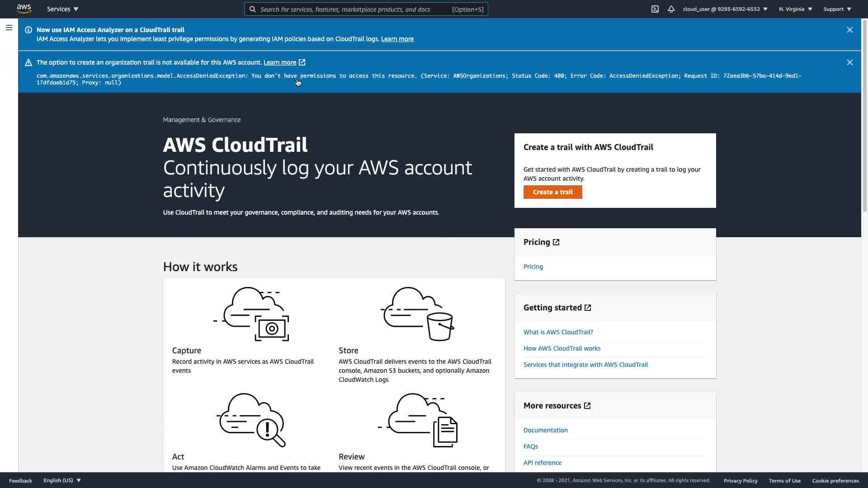Click the Create a trail button
This screenshot has height=488, width=868.
(x=552, y=192)
